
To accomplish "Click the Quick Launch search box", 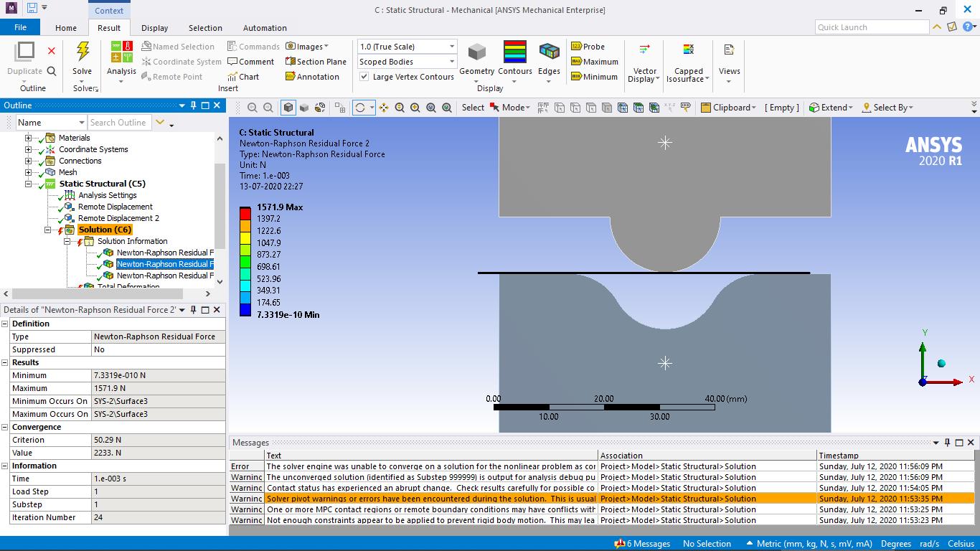I will [872, 27].
